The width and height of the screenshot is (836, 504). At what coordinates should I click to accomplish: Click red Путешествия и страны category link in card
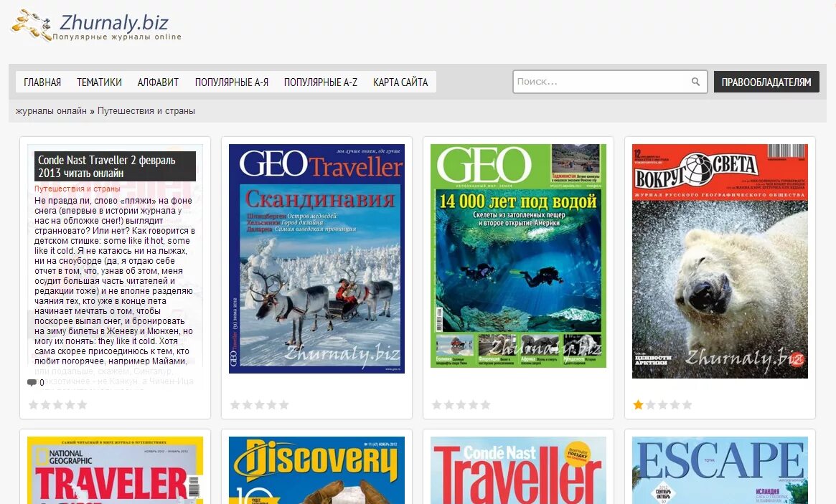(78, 189)
